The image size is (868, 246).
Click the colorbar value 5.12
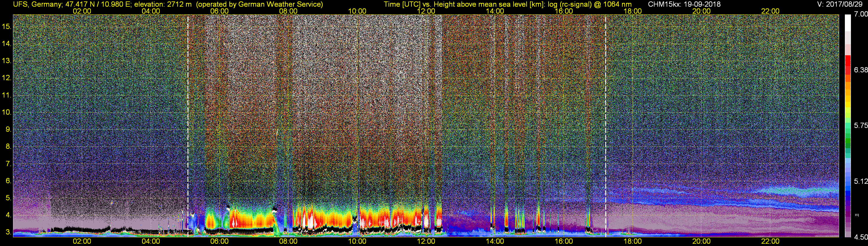(860, 181)
